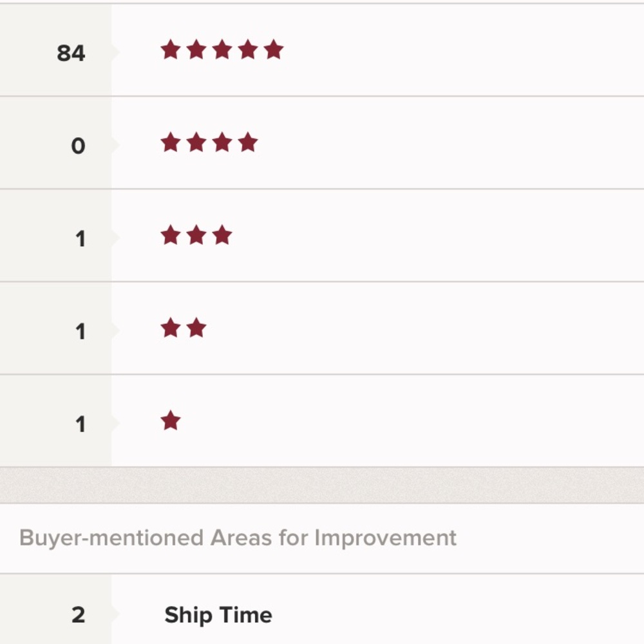Tap the count 1 beside one star

[80, 424]
